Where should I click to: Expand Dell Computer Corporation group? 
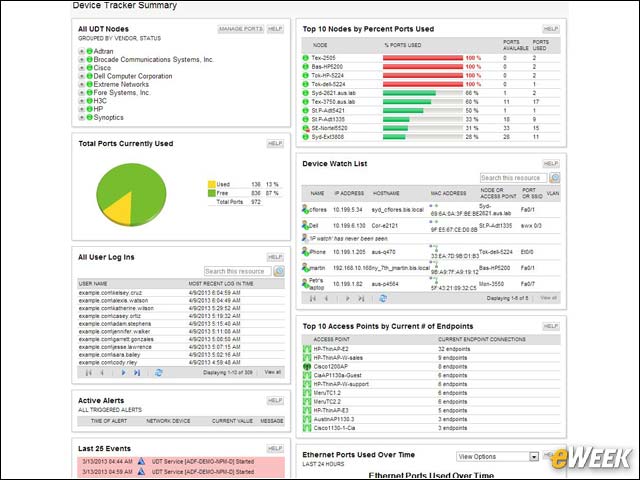(x=82, y=76)
